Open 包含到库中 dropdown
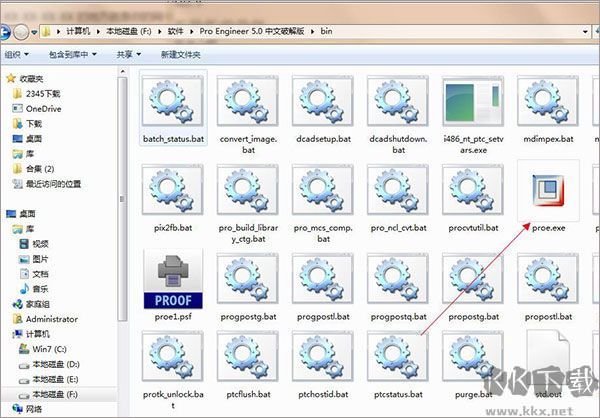Image resolution: width=600 pixels, height=418 pixels. [73, 54]
